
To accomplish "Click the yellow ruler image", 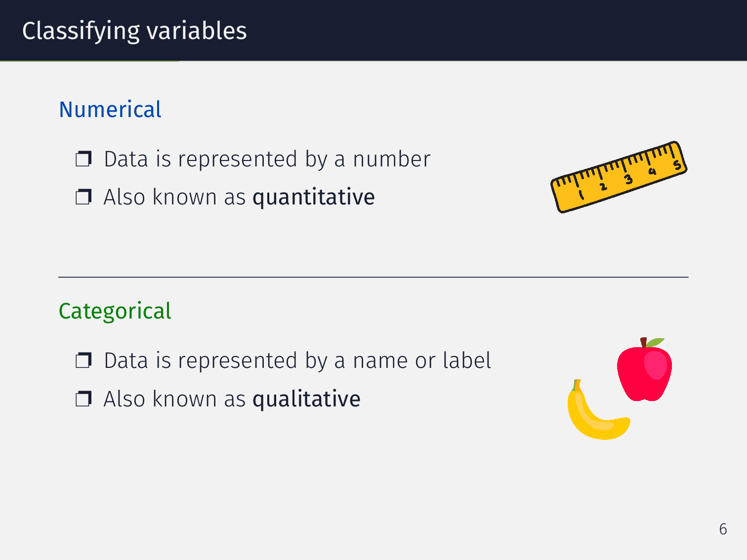I will pyautogui.click(x=619, y=177).
